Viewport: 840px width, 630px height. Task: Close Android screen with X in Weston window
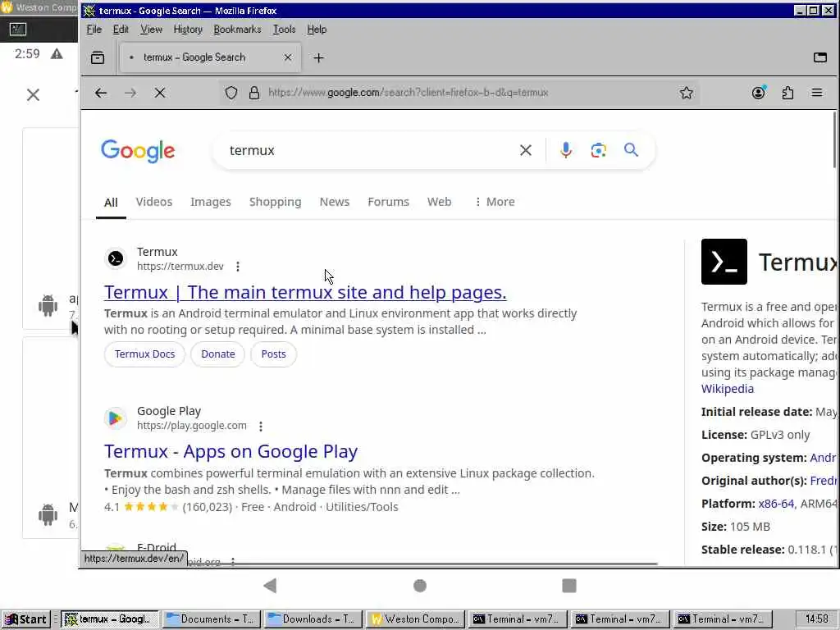[33, 95]
